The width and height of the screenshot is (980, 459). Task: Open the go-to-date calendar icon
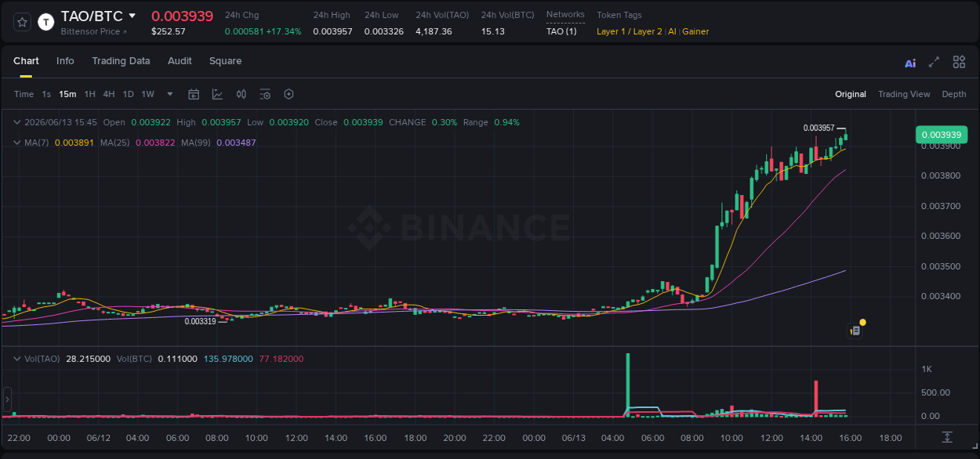coord(194,94)
